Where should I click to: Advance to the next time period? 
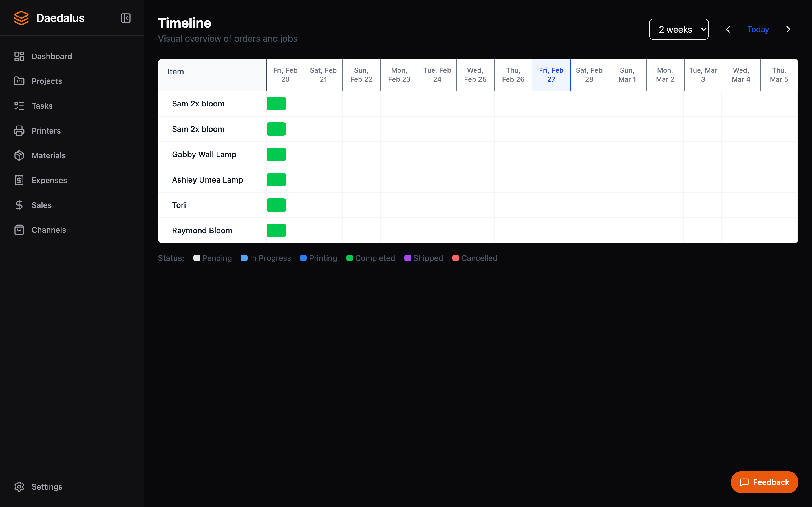click(788, 29)
